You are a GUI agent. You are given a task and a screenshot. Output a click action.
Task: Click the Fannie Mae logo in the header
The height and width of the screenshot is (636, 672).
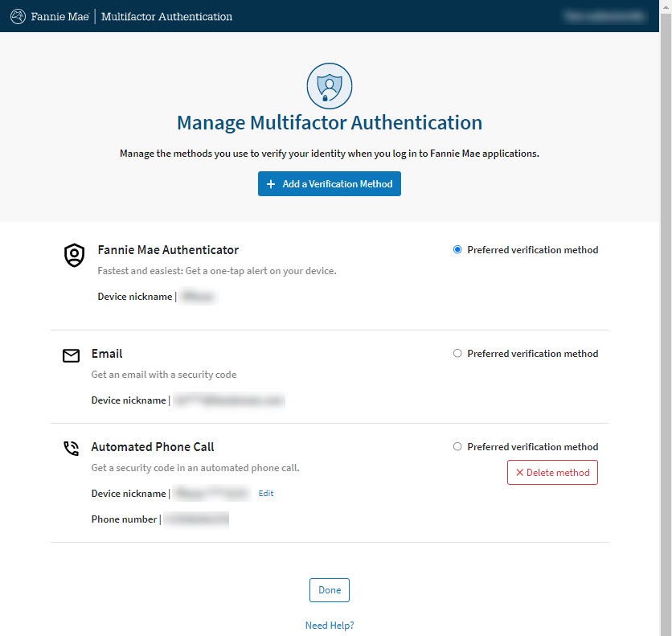(50, 16)
